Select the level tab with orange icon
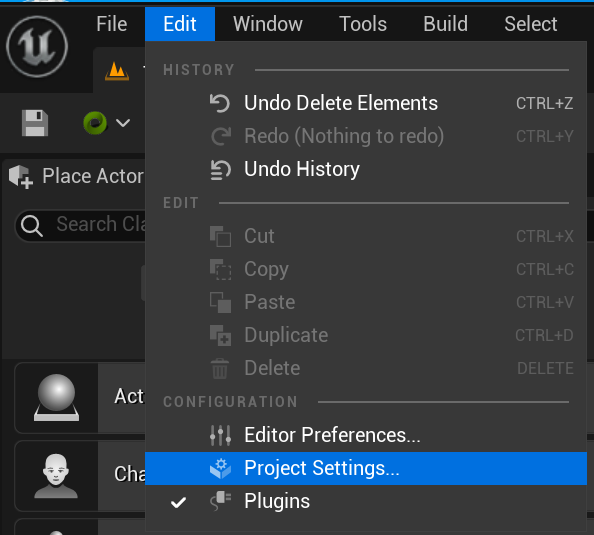Screen dimensions: 594x535 click(119, 70)
